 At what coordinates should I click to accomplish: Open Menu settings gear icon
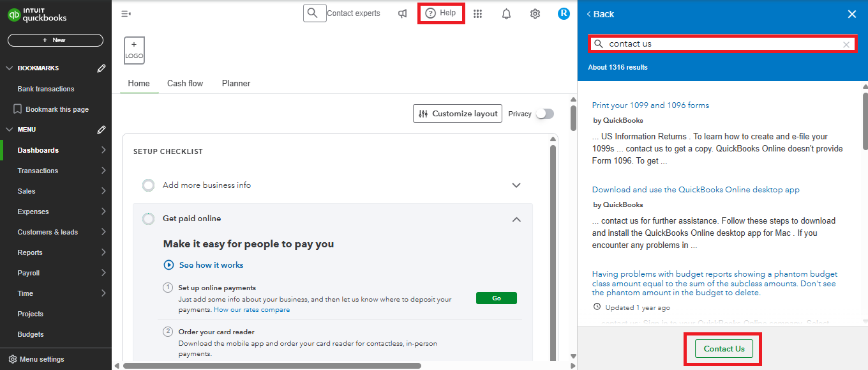tap(13, 359)
